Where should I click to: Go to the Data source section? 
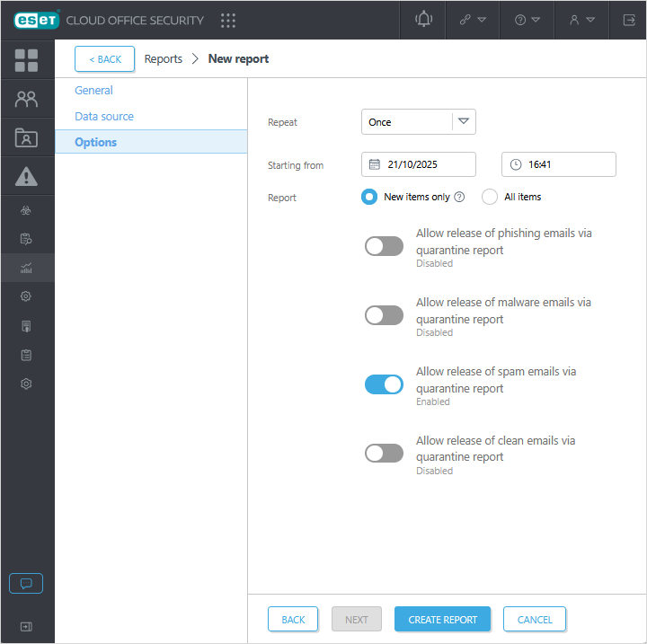tap(104, 117)
